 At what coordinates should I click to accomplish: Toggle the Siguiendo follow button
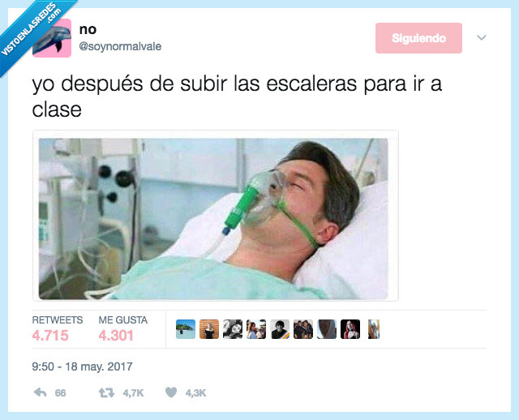(x=418, y=38)
